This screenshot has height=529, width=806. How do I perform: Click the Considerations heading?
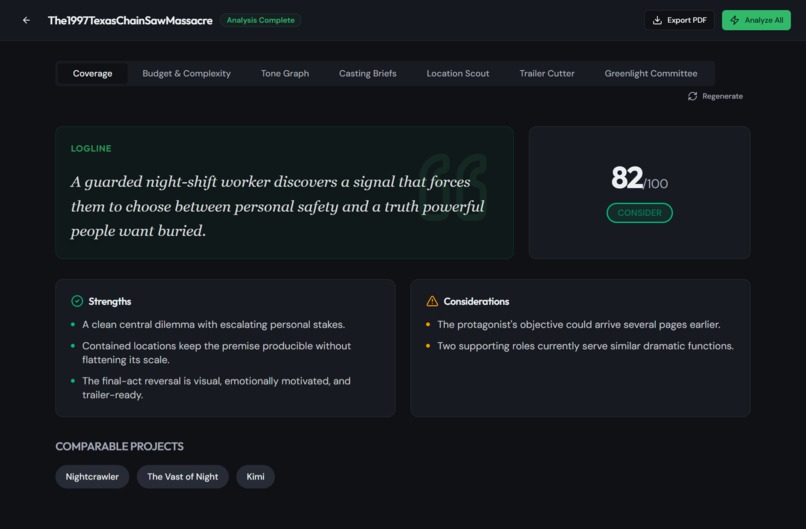pyautogui.click(x=476, y=301)
